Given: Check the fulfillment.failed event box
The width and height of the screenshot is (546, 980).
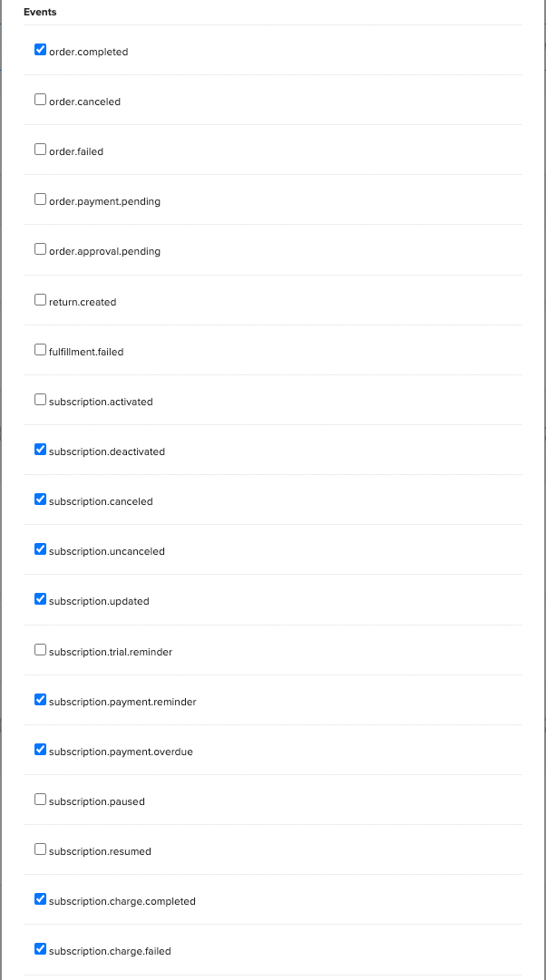Looking at the screenshot, I should pos(40,350).
